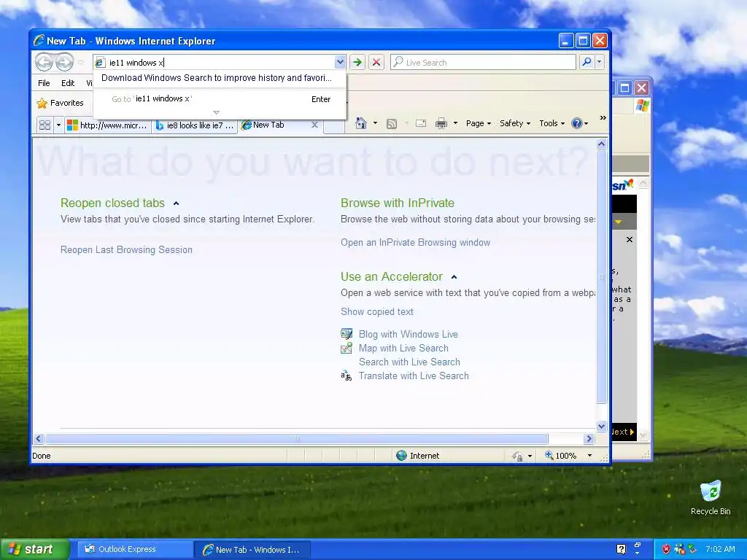The height and width of the screenshot is (560, 747).
Task: Show more command bar items chevron
Action: (603, 117)
